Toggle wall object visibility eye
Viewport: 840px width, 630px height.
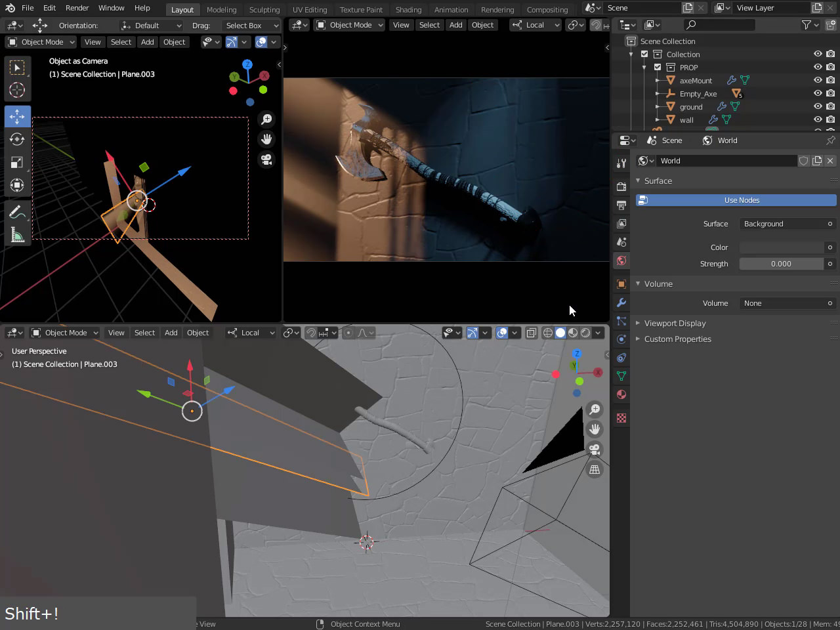point(818,119)
